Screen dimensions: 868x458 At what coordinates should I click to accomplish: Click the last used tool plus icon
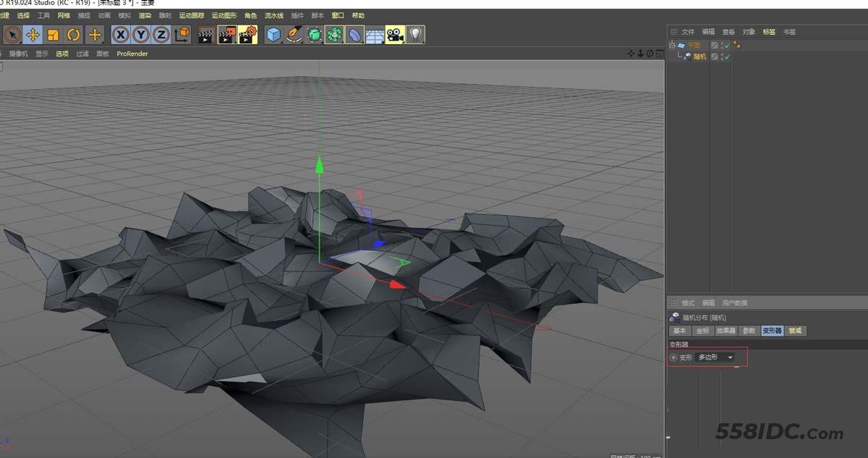click(x=95, y=34)
